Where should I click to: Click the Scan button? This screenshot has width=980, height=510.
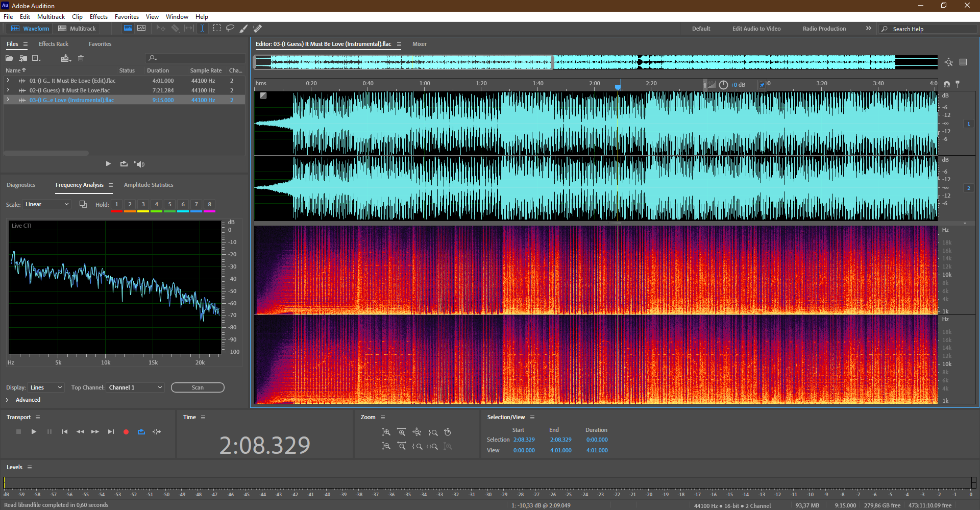(198, 387)
